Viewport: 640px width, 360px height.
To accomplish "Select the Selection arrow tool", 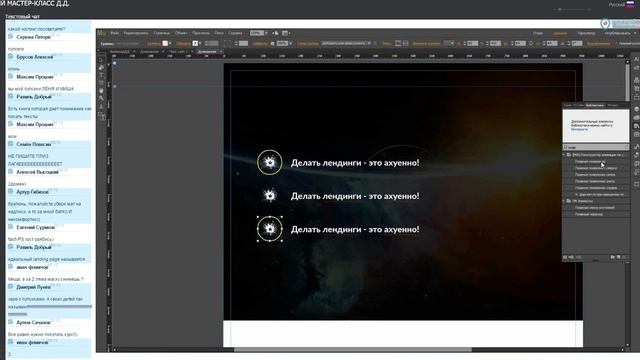I will click(102, 60).
